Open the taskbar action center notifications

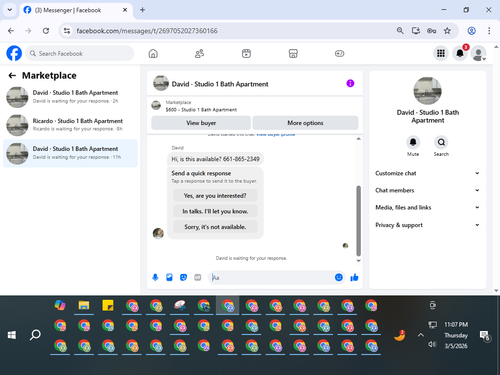point(484,335)
